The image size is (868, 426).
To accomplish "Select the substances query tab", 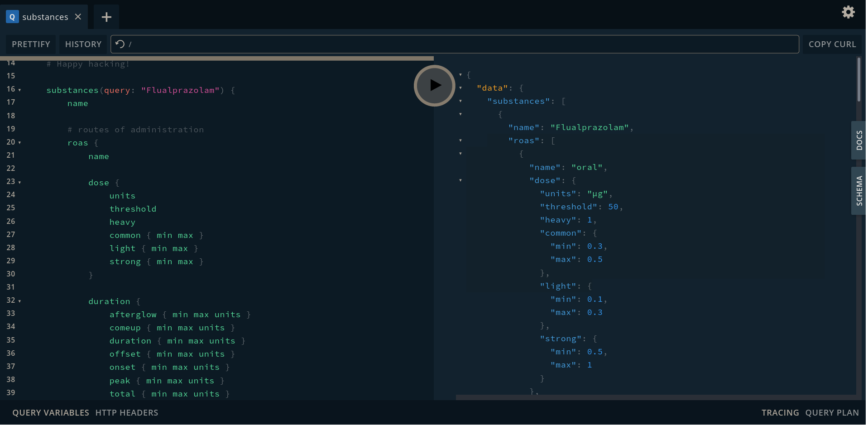I will pyautogui.click(x=44, y=17).
